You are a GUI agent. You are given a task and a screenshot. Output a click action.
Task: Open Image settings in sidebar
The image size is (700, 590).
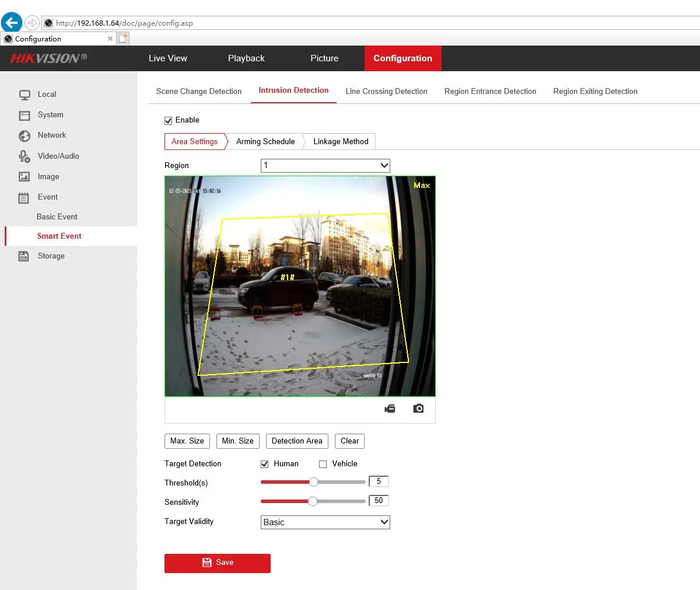coord(48,177)
